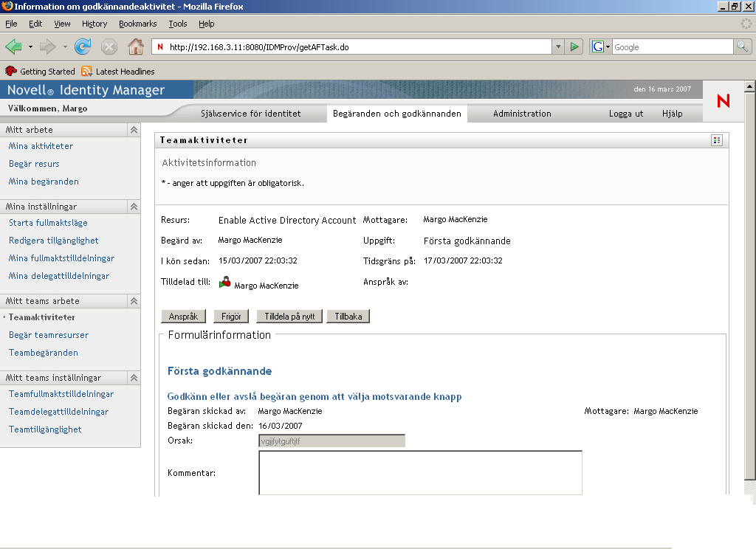The width and height of the screenshot is (756, 549).
Task: Open Starta fullmaktsläge link
Action: [48, 223]
